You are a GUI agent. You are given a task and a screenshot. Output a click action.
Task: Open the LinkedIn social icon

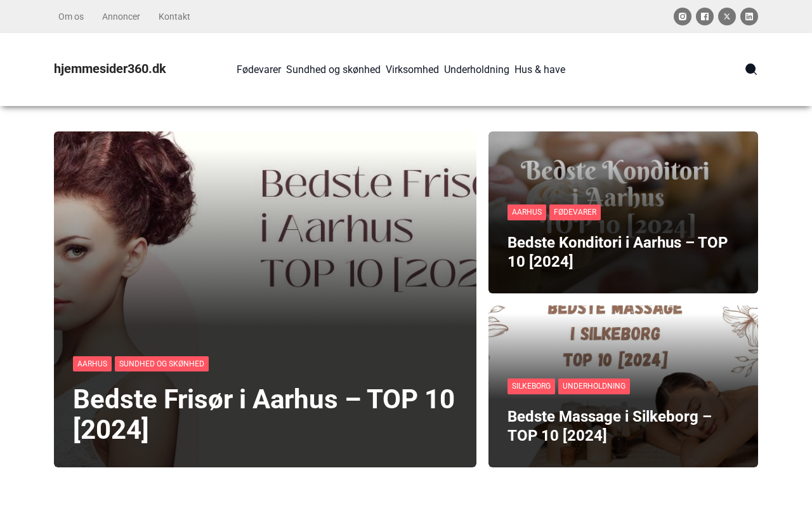click(x=749, y=17)
